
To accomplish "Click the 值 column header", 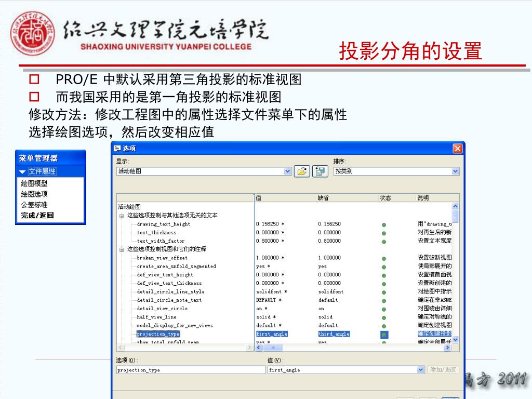I will click(x=286, y=198).
